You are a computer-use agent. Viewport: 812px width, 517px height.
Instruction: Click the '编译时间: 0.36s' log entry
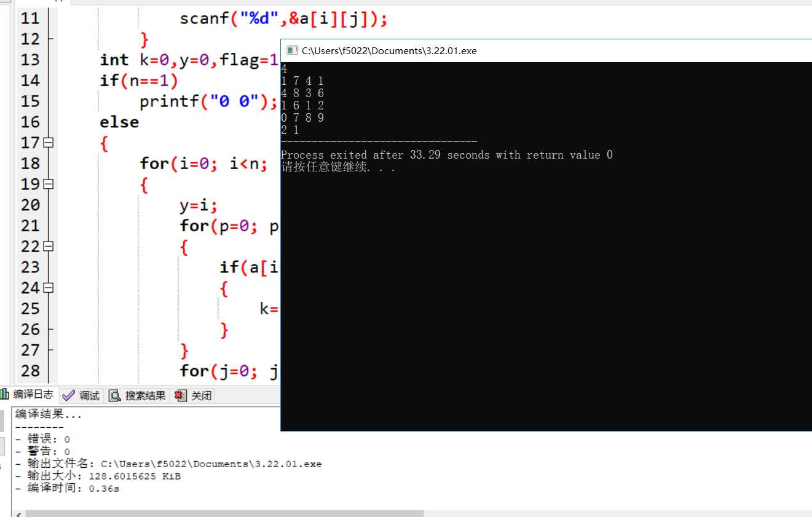coord(67,488)
